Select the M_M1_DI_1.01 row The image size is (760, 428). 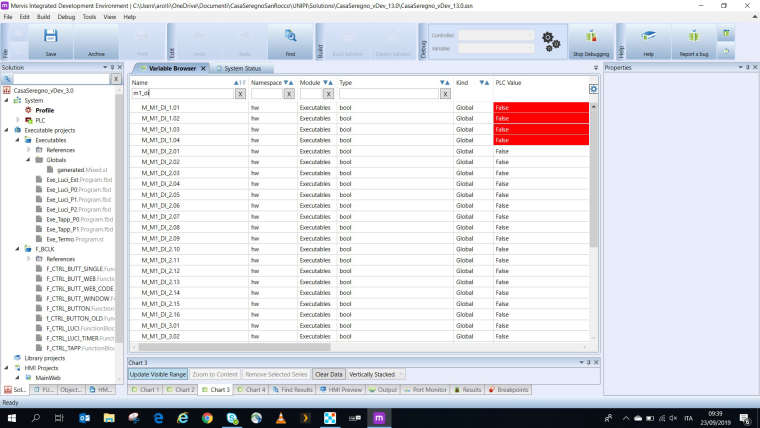click(x=359, y=108)
